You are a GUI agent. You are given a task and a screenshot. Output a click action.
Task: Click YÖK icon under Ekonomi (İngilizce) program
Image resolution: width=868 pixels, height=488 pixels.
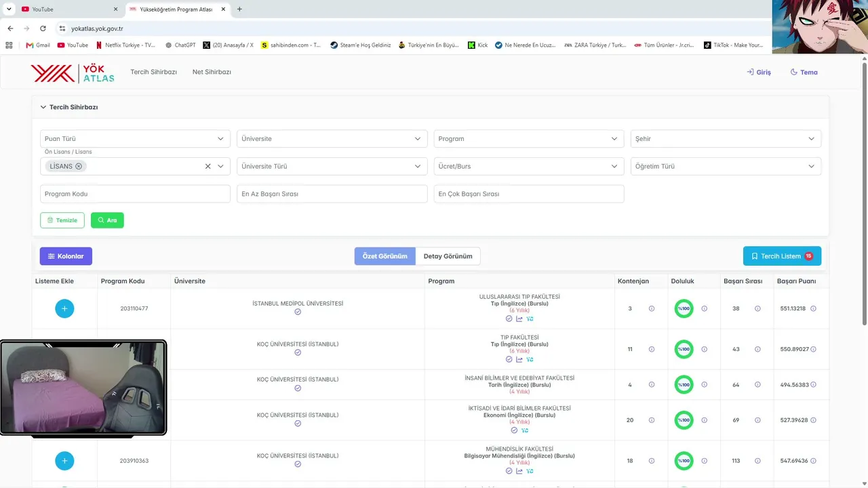point(525,430)
